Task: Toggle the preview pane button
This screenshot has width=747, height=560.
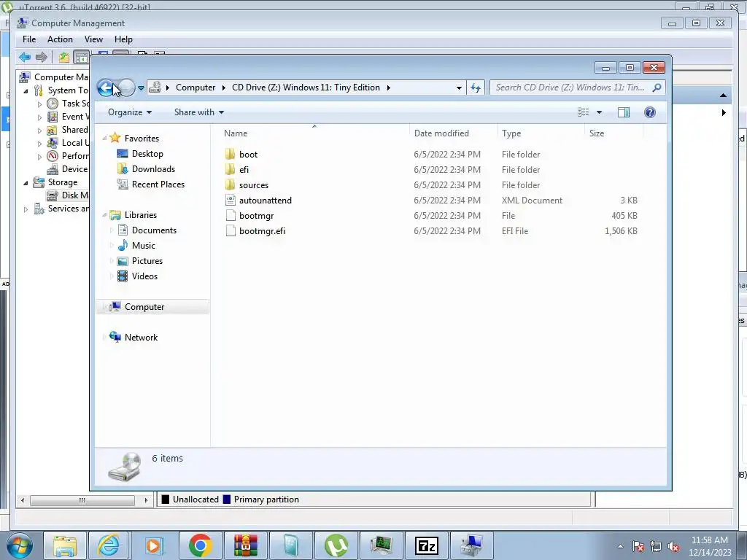Action: [623, 112]
